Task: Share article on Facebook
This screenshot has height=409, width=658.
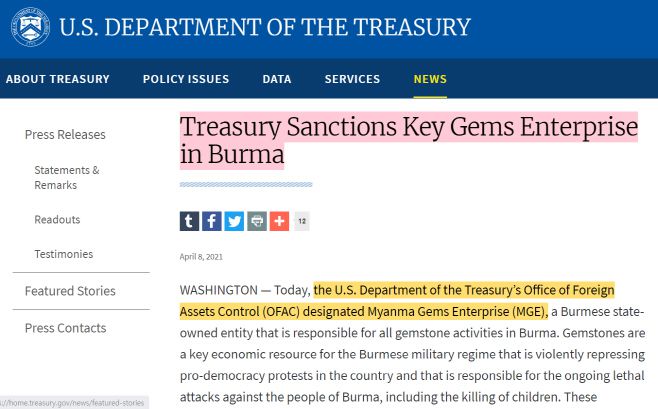Action: (212, 221)
